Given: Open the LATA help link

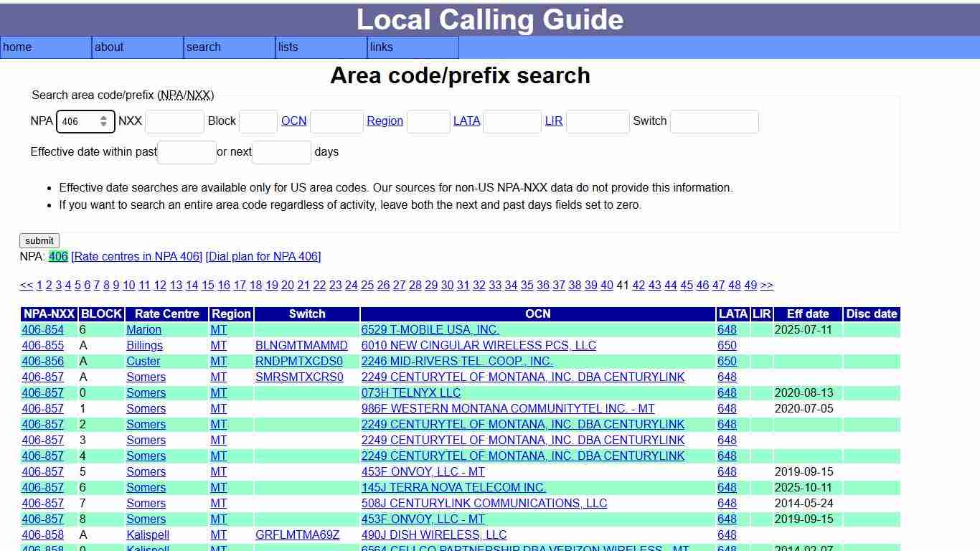Looking at the screenshot, I should point(466,121).
